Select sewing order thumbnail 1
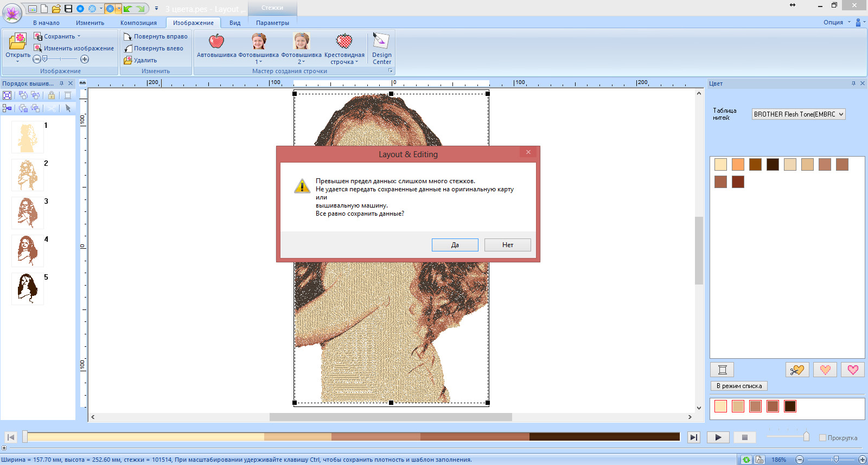Viewport: 868px width, 465px height. tap(28, 137)
